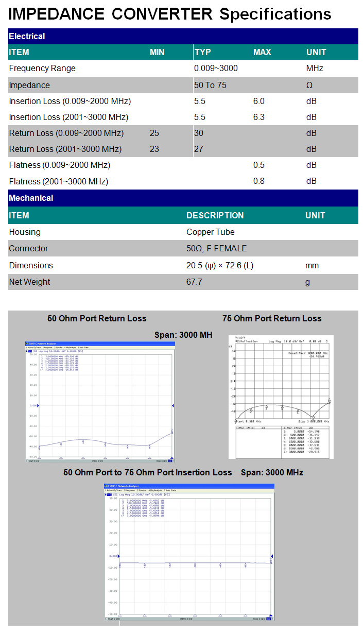Click the MAX column header
The height and width of the screenshot is (635, 364).
262,52
